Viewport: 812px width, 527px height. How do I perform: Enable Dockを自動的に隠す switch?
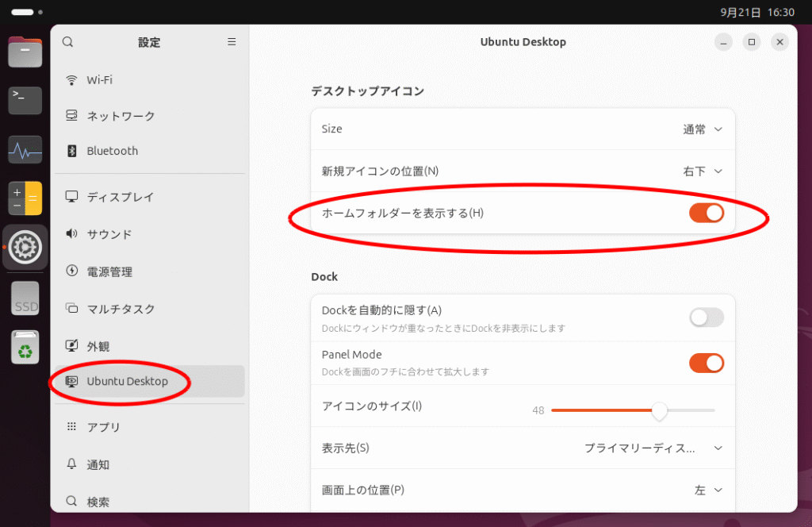tap(707, 317)
